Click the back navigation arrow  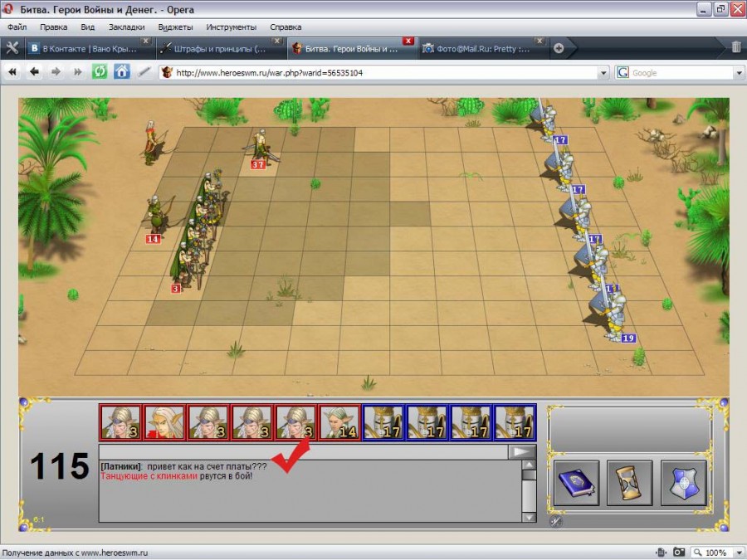click(35, 72)
